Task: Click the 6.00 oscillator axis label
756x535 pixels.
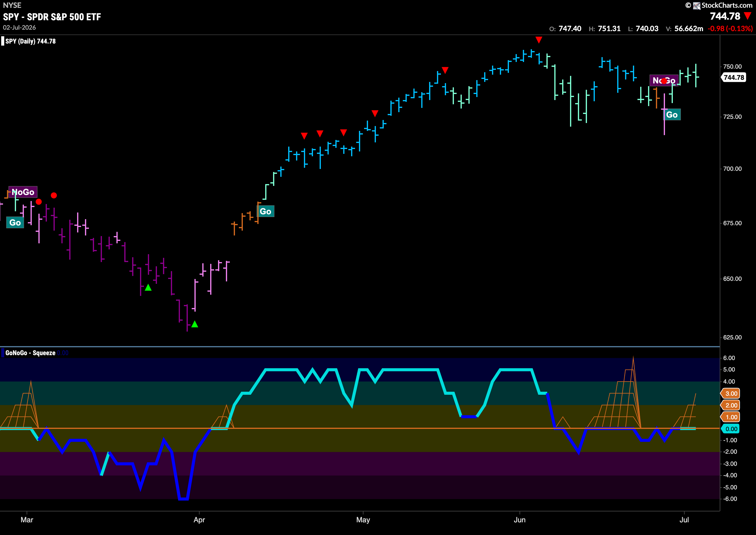Action: click(729, 358)
